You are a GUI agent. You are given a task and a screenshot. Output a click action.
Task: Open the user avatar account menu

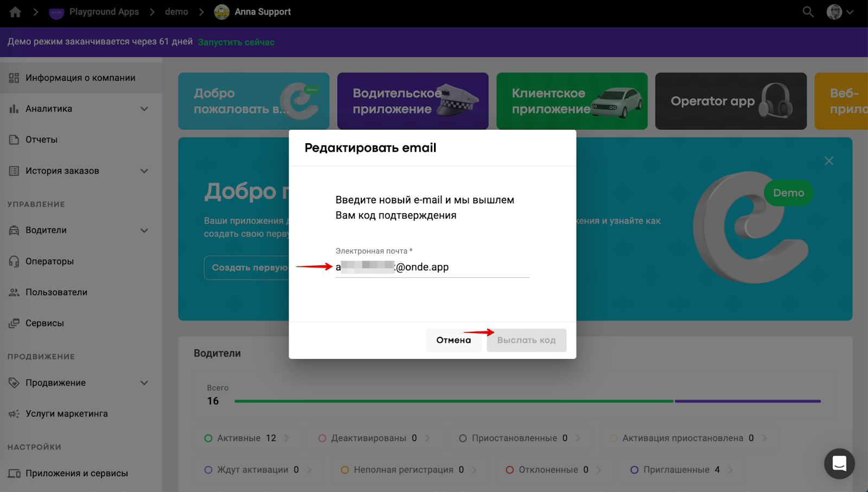point(840,12)
